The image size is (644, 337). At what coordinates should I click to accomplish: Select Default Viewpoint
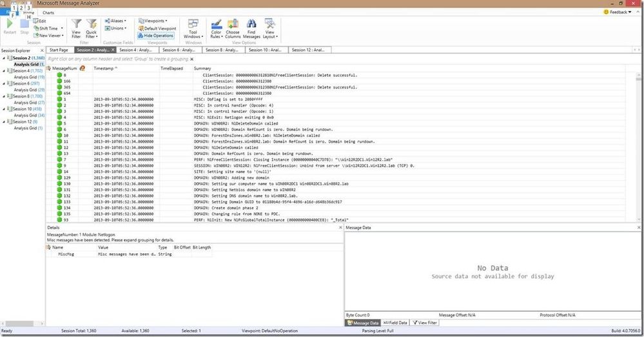(x=157, y=28)
